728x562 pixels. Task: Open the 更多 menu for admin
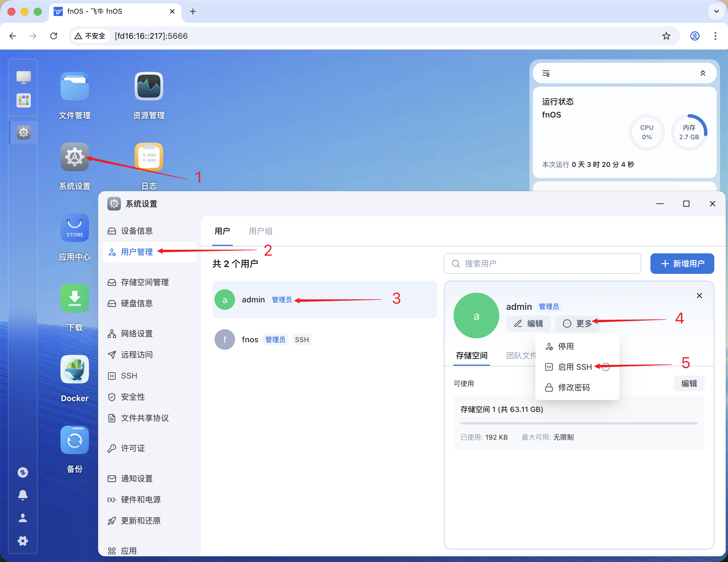(577, 323)
